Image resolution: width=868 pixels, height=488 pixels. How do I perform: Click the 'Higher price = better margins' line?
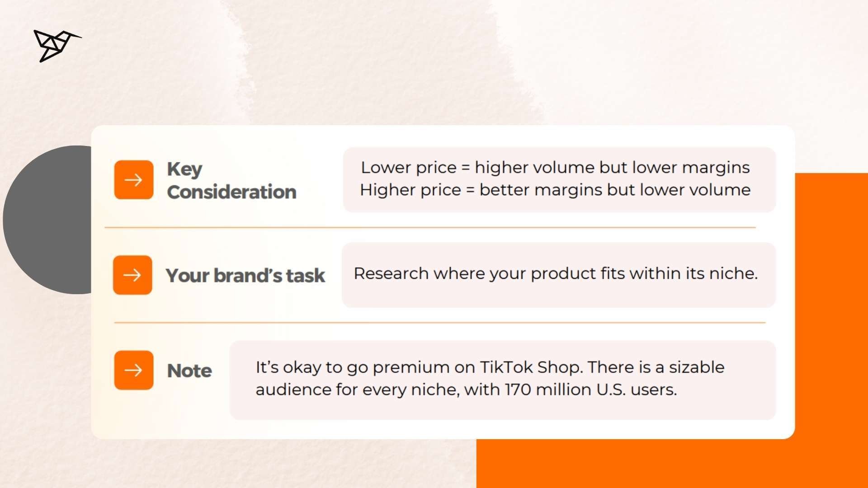(555, 190)
